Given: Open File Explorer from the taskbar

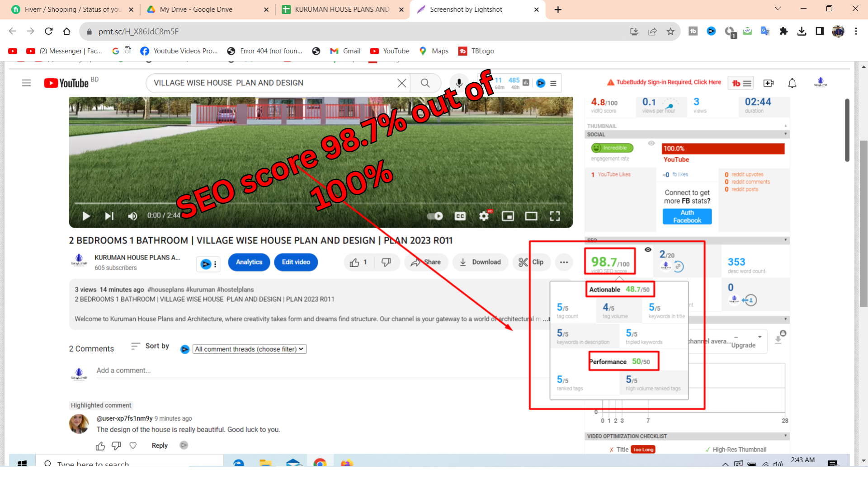Looking at the screenshot, I should click(x=266, y=464).
